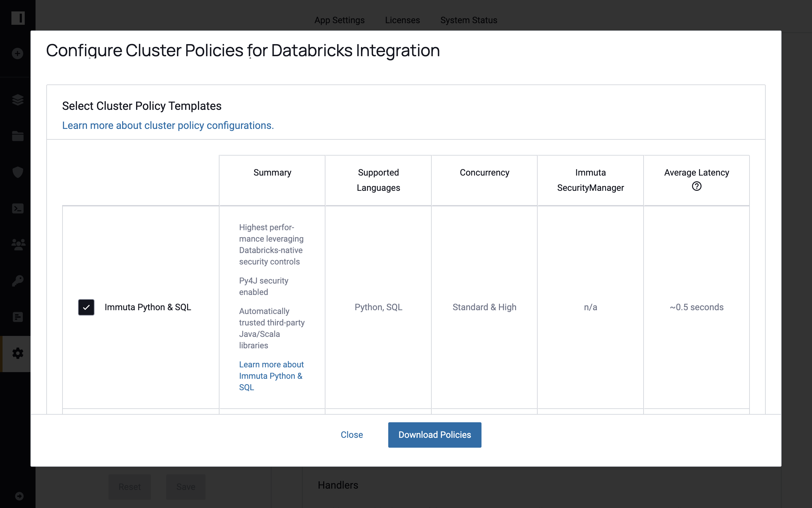Click the Python, SQL cell
Viewport: 812px width, 508px height.
coord(378,307)
